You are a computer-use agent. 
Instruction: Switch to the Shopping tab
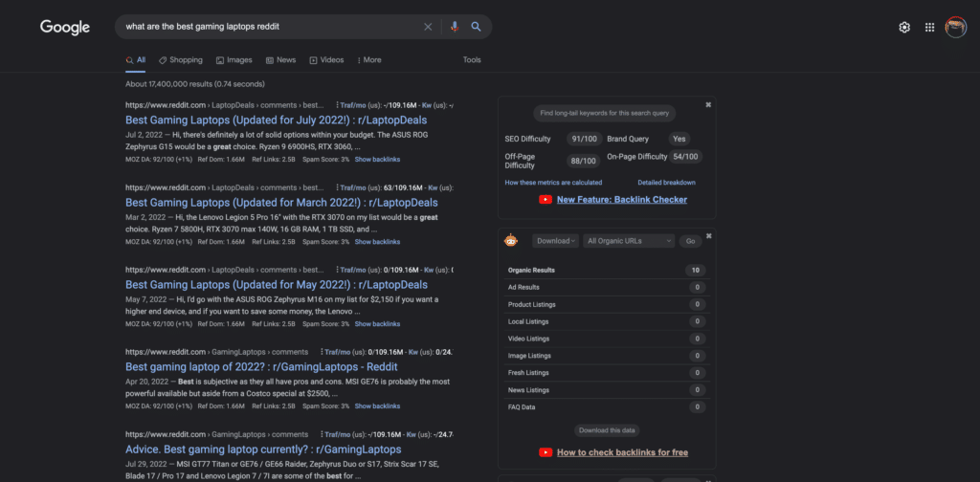(x=181, y=60)
